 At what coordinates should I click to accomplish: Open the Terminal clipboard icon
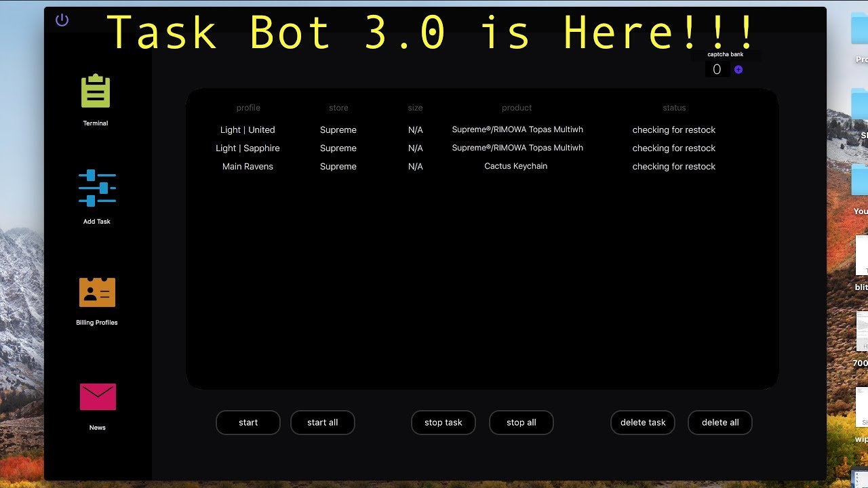pyautogui.click(x=96, y=91)
